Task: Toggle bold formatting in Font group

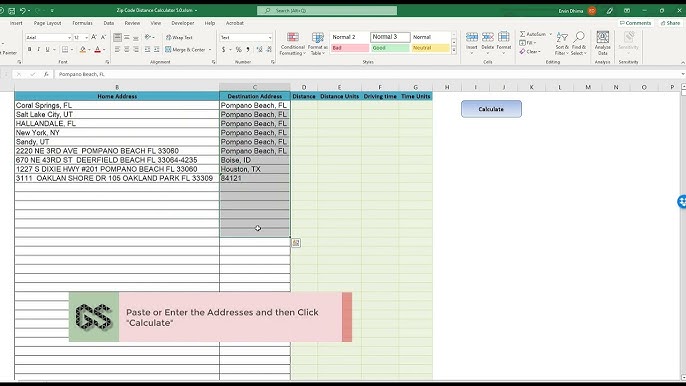Action: 30,49
